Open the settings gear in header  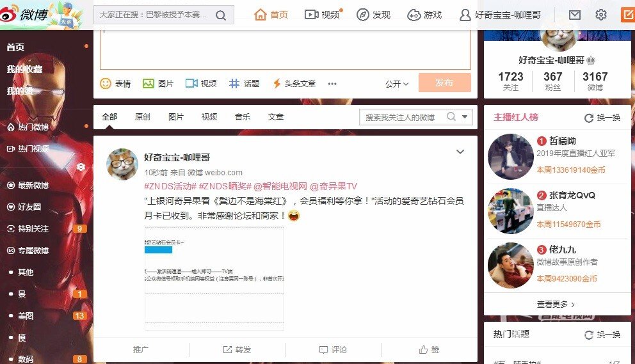[x=601, y=15]
